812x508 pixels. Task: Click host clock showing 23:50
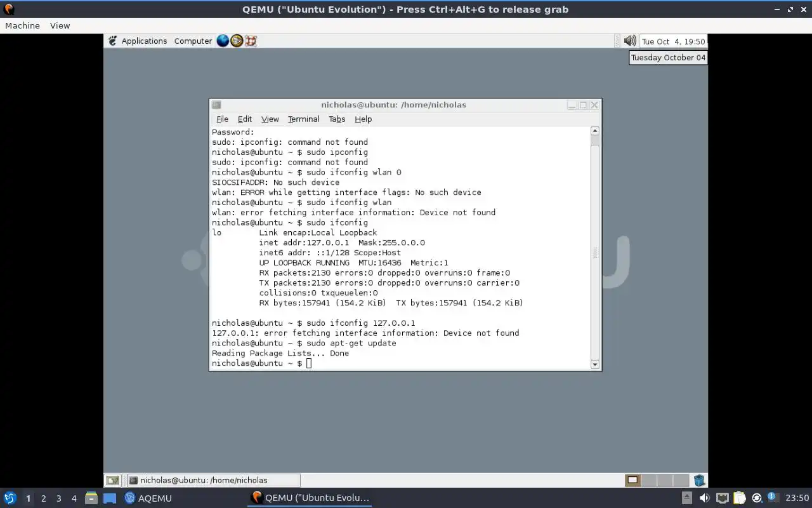(797, 498)
